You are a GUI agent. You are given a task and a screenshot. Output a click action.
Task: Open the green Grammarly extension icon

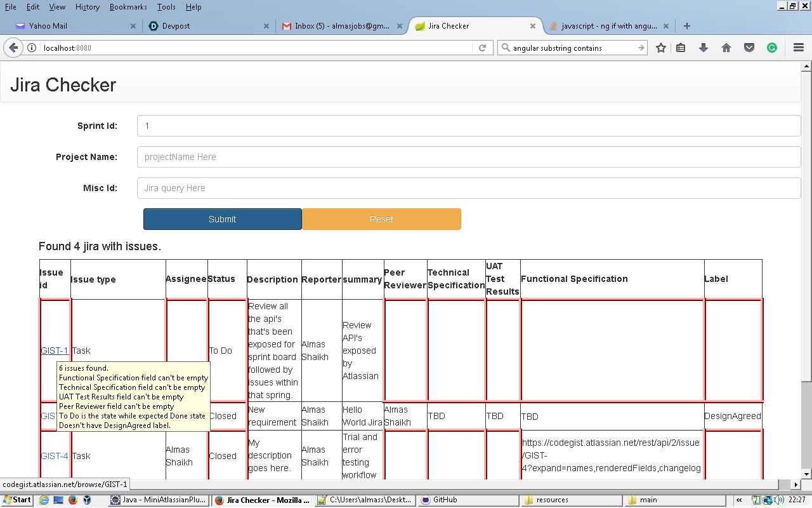(772, 48)
